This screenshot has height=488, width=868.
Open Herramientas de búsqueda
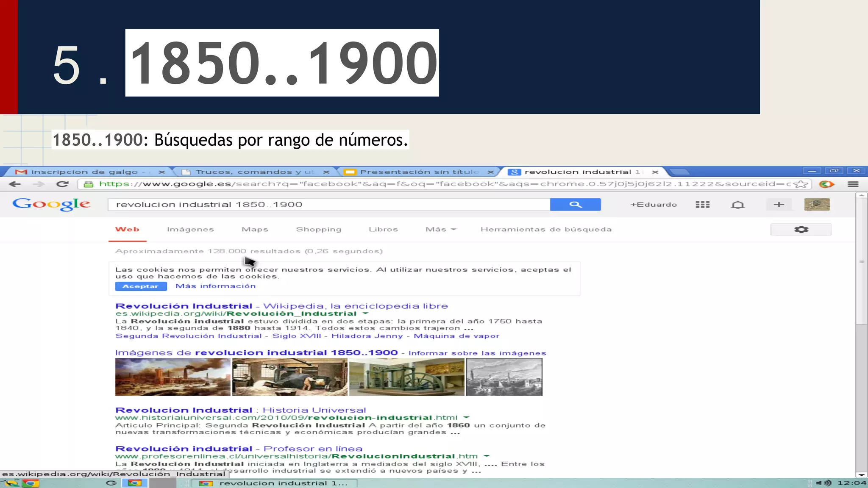546,229
